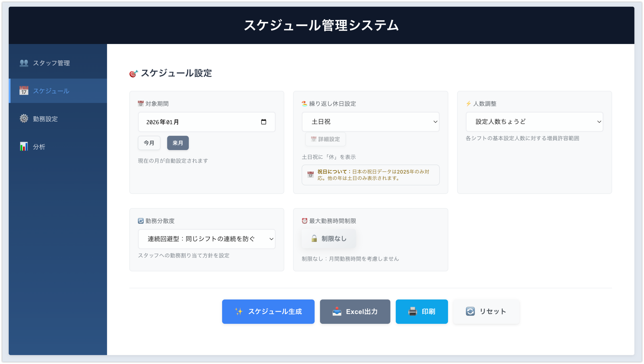Open 詳細設定 for holiday configuration
644x364 pixels.
(x=325, y=139)
